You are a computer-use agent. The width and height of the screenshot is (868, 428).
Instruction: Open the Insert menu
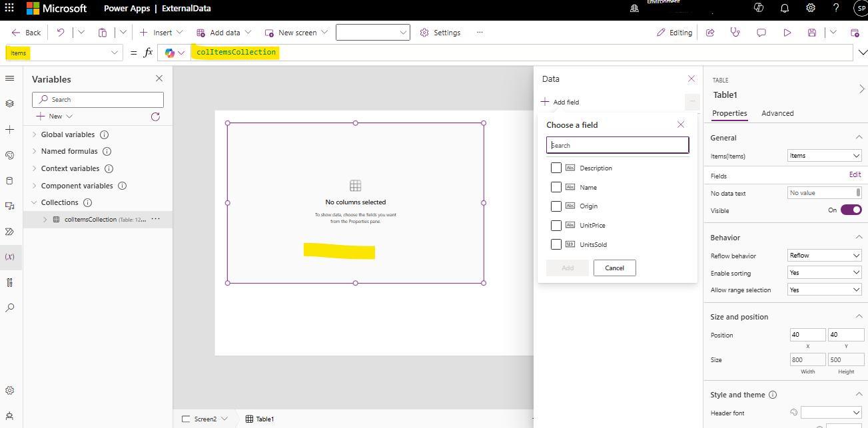point(161,33)
